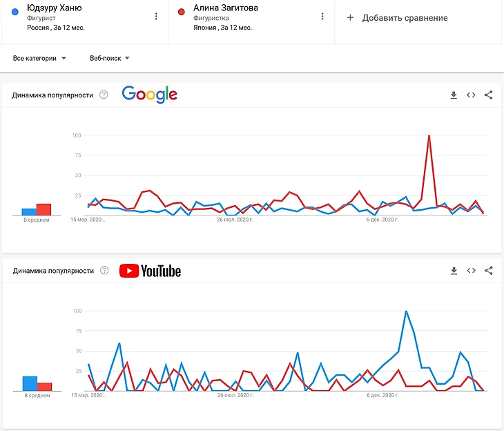504x431 pixels.
Task: Open options menu for Юдзуру Ханю
Action: tap(156, 17)
